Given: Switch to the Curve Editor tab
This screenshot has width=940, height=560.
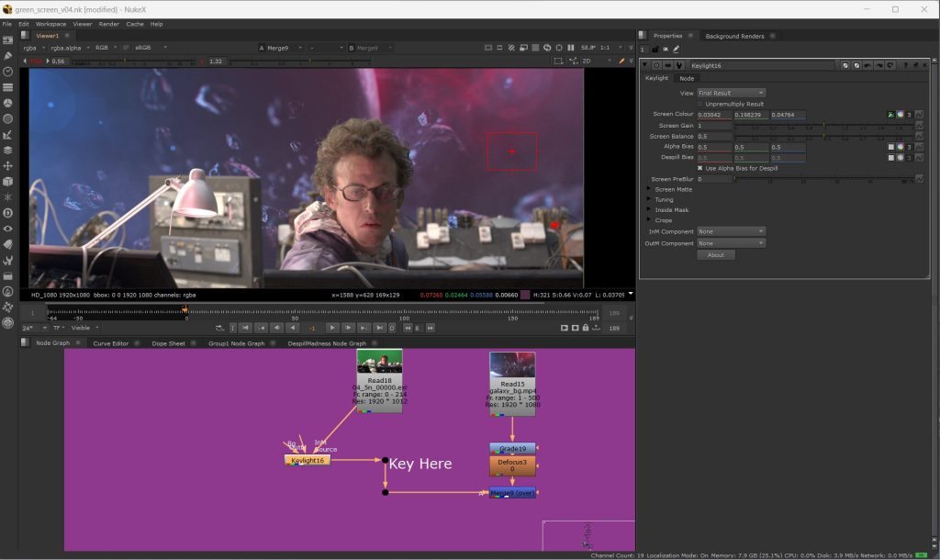Looking at the screenshot, I should tap(111, 343).
